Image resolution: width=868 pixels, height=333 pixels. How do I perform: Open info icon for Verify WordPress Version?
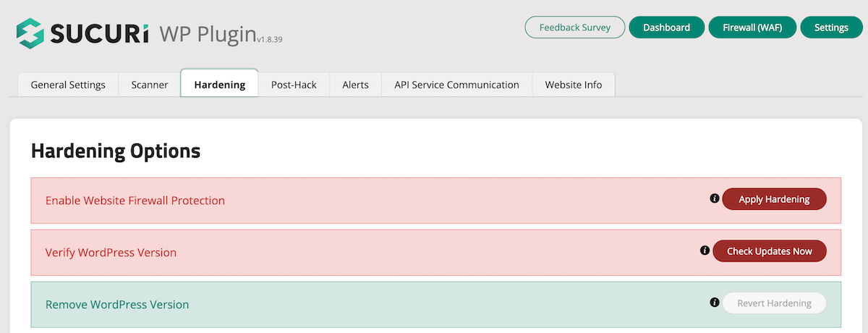point(705,250)
